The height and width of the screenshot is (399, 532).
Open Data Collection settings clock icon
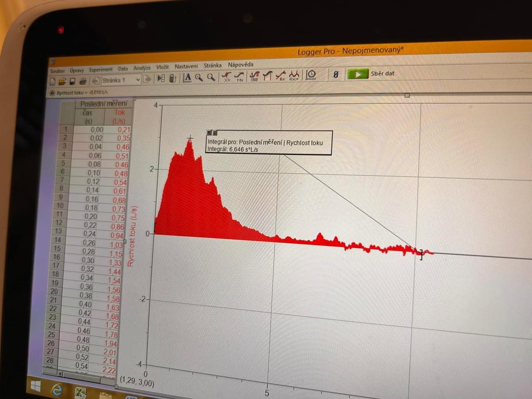[311, 75]
